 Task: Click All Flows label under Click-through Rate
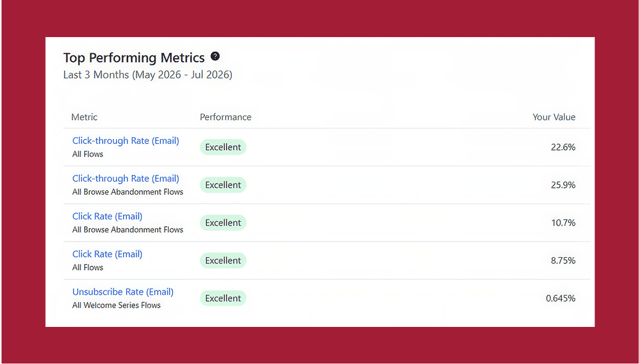pyautogui.click(x=88, y=154)
